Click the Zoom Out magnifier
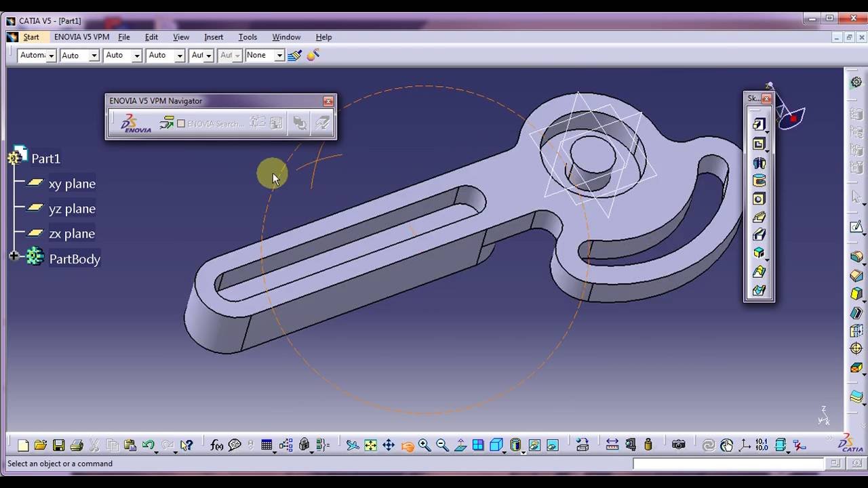The width and height of the screenshot is (868, 488). coord(442,445)
